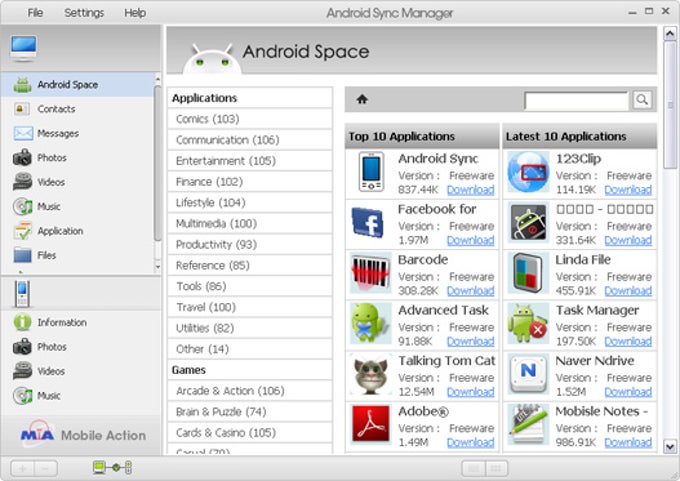Select Comics (103) category

coord(250,119)
